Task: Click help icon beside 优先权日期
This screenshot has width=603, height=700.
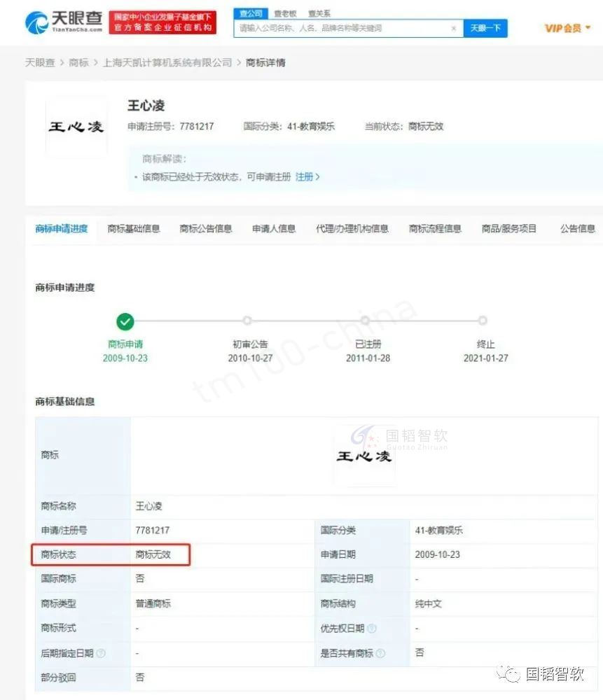Action: 372,629
